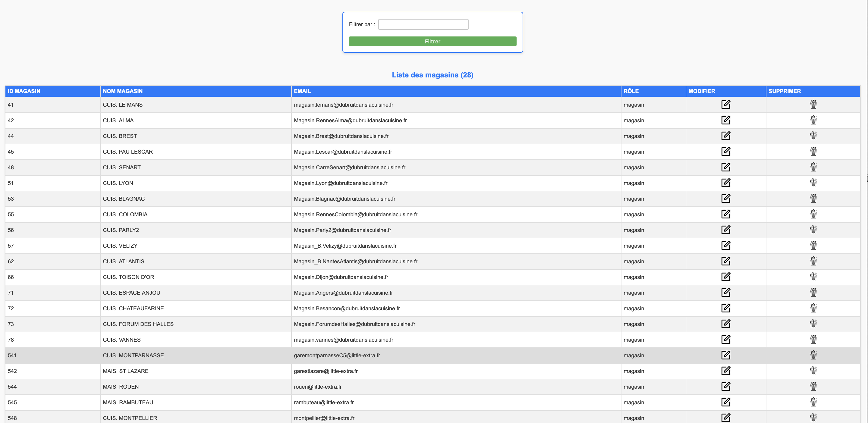
Task: Edit CUIS. MONTPARNASSE entry
Action: pos(726,355)
